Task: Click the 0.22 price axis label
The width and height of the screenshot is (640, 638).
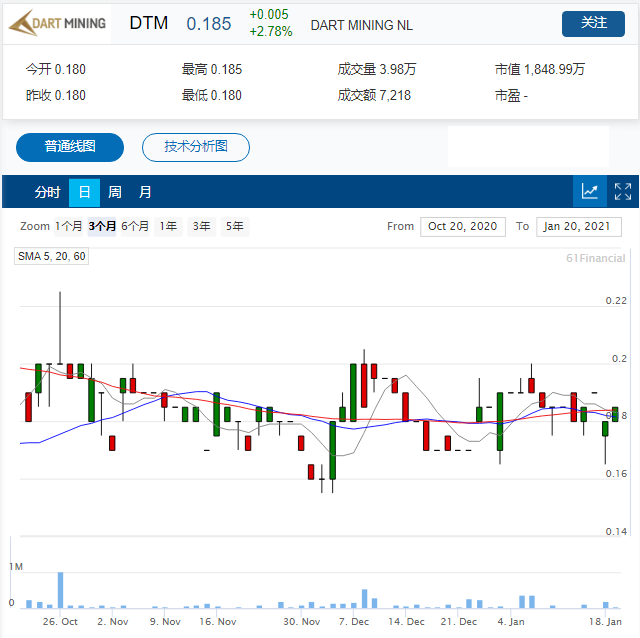Action: pyautogui.click(x=616, y=301)
